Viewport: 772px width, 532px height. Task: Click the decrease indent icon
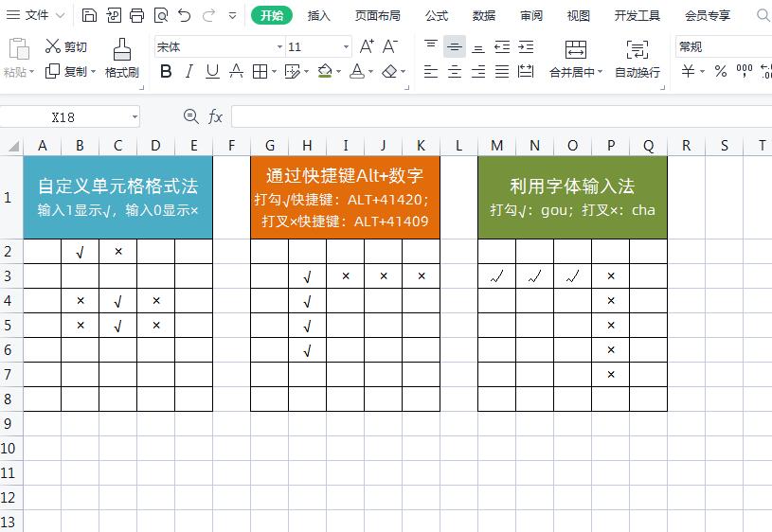click(502, 46)
